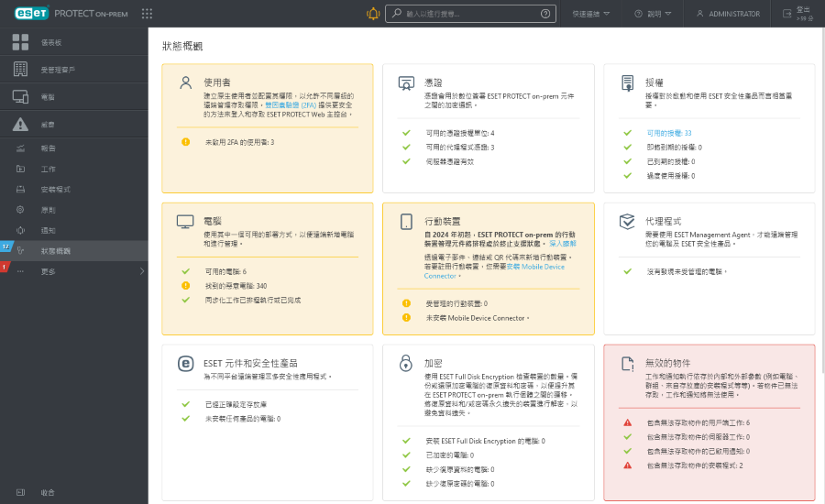Screen dimensions: 825x504
Task: Click the 電腦 computers monitor icon in sidebar
Action: (x=20, y=97)
